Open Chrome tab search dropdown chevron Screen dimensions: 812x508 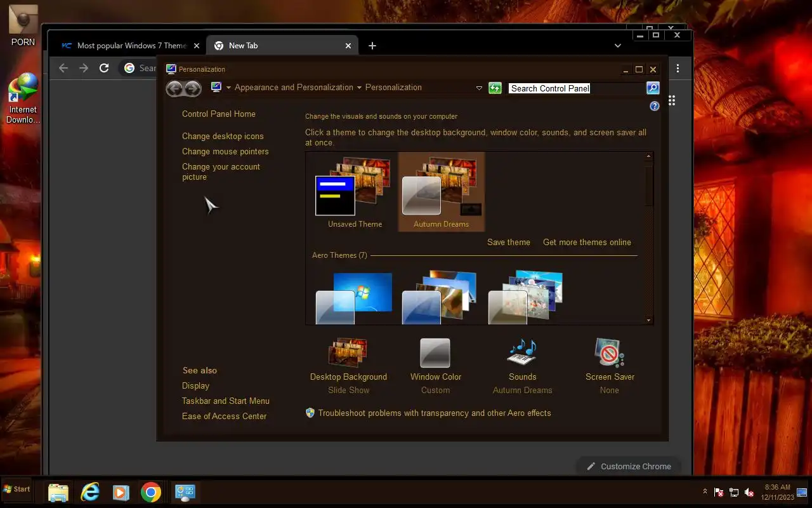[x=617, y=46]
